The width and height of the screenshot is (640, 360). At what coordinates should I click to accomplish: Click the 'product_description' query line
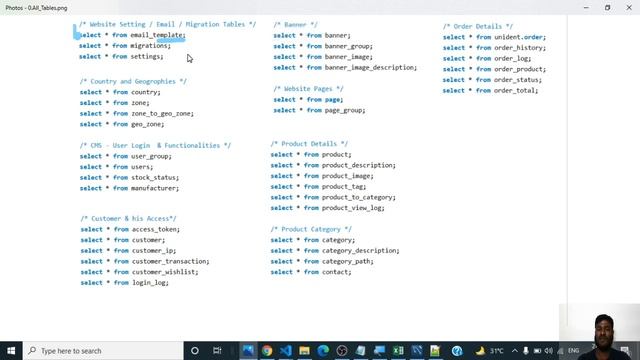tap(333, 165)
